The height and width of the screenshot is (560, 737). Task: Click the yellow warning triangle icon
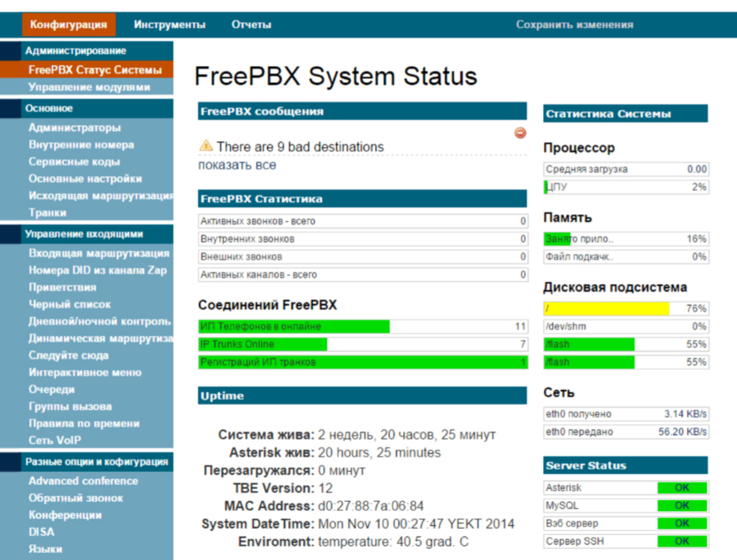(x=206, y=145)
